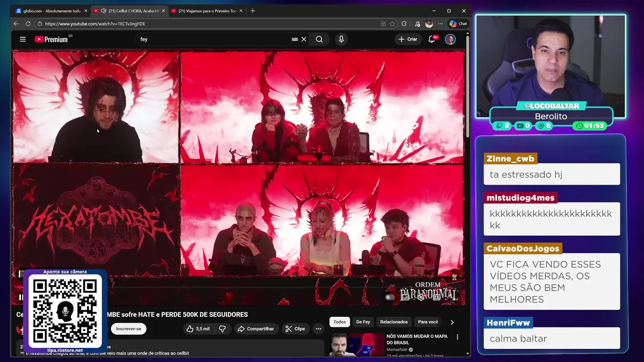Select the Todos filter chip
This screenshot has height=362, width=644.
coord(340,322)
